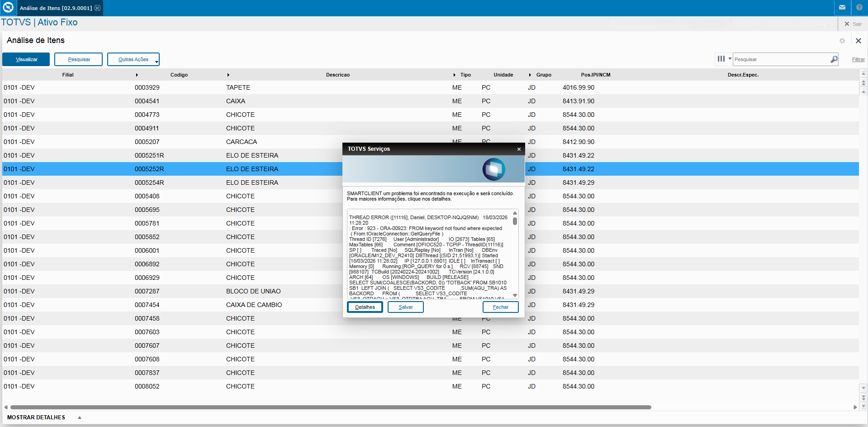This screenshot has width=868, height=427.
Task: Open the help question mark icon
Action: pos(859,8)
